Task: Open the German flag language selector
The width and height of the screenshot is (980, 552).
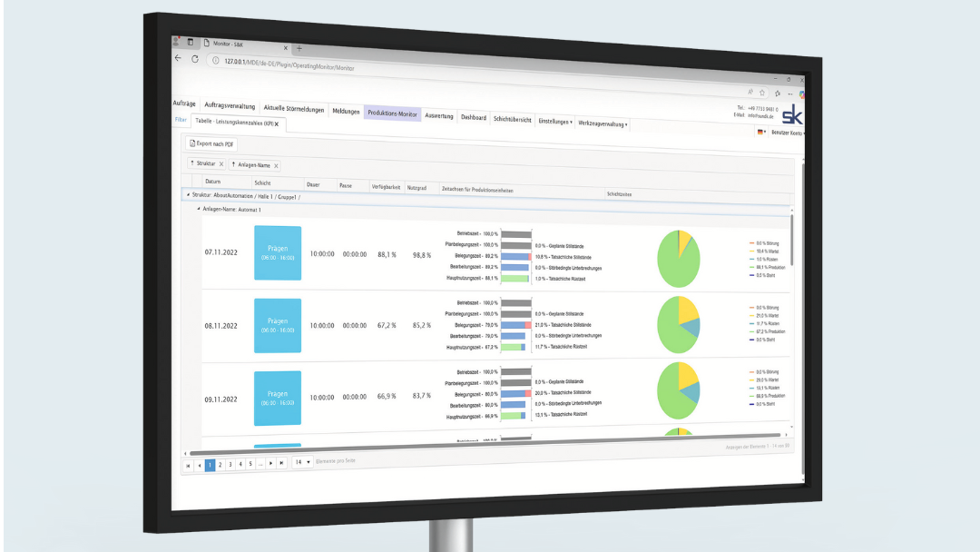Action: click(759, 133)
